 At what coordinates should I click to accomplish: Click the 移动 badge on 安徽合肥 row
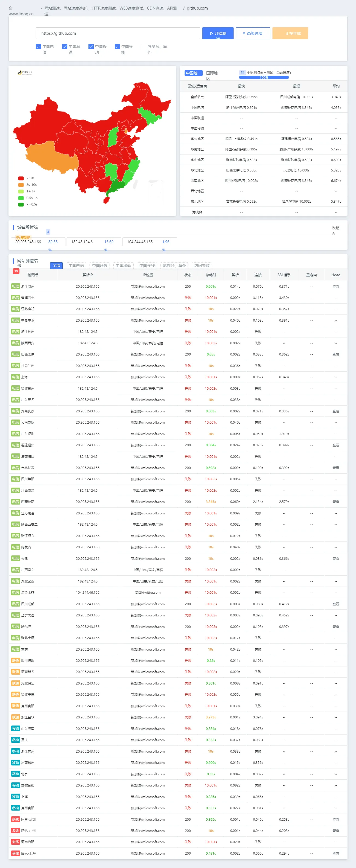point(16,785)
